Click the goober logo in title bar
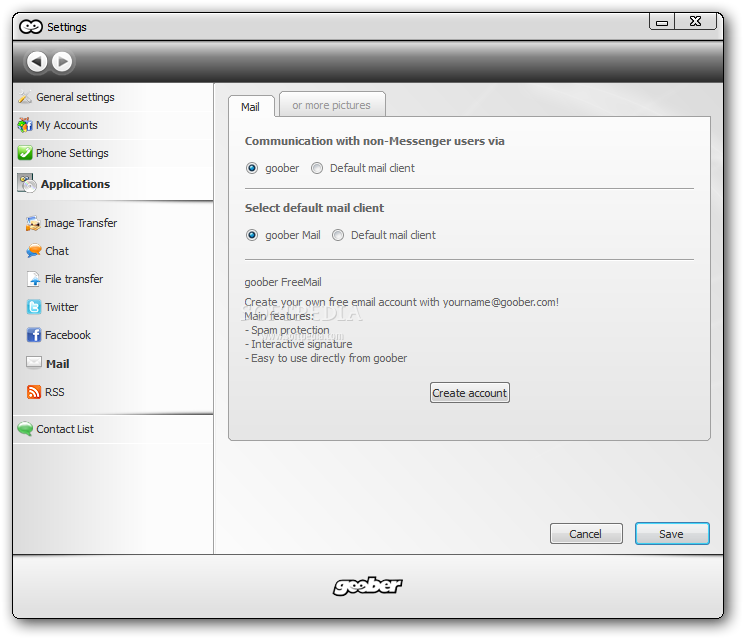 [31, 27]
